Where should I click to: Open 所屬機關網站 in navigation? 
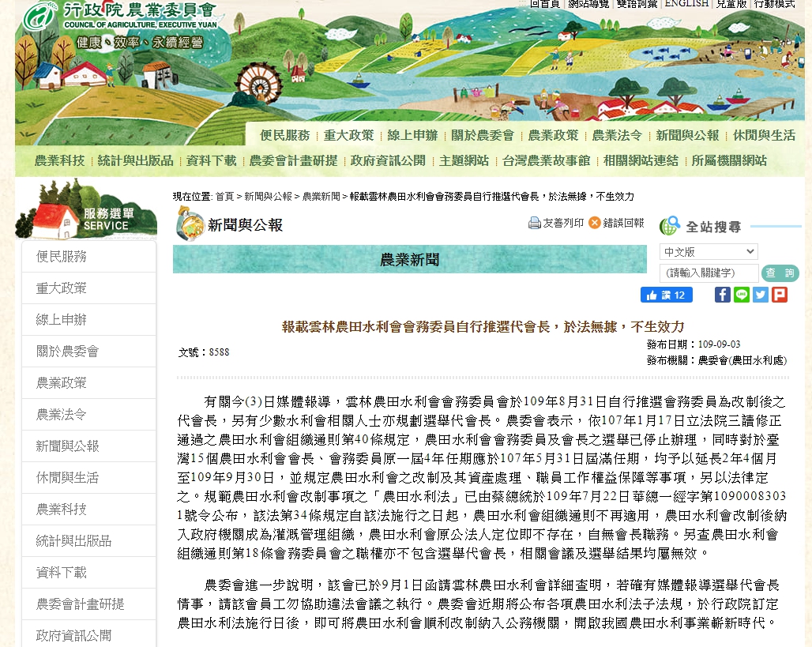[x=729, y=160]
